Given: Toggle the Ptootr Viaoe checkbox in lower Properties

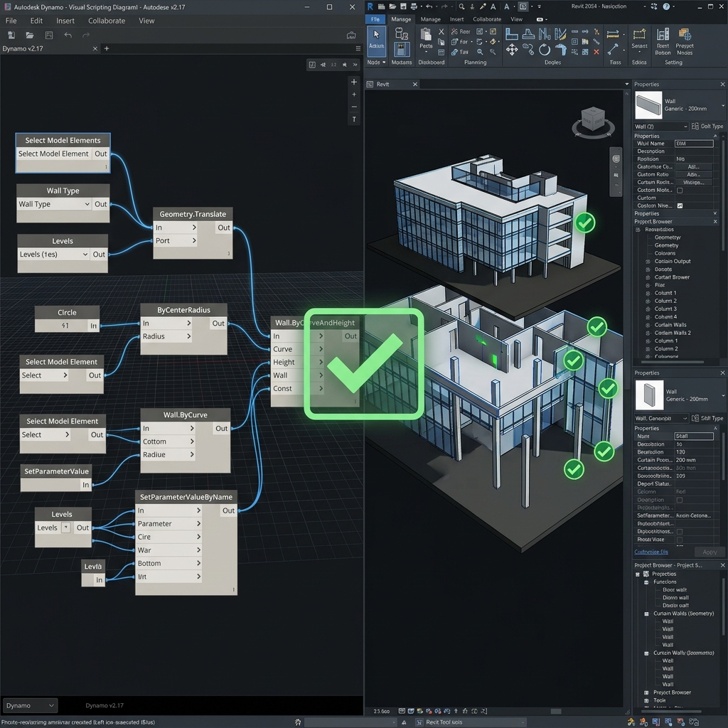Looking at the screenshot, I should (x=680, y=540).
